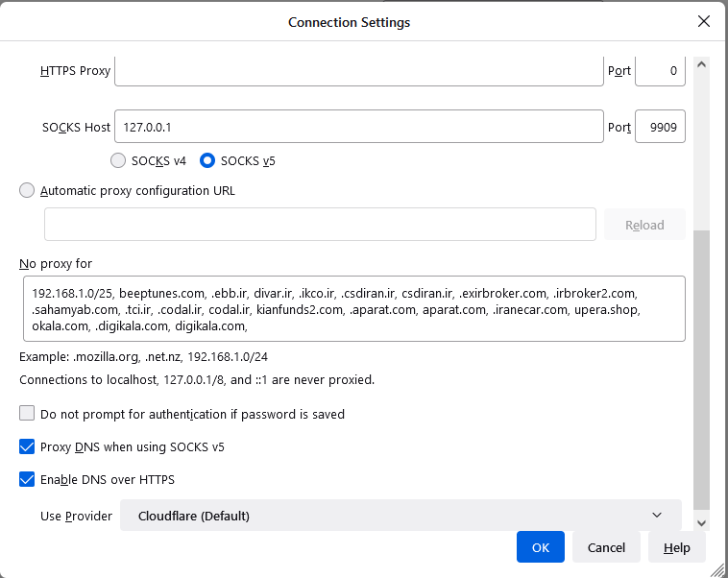Click the HTTPS Proxy port field
The width and height of the screenshot is (728, 578).
pyautogui.click(x=660, y=70)
